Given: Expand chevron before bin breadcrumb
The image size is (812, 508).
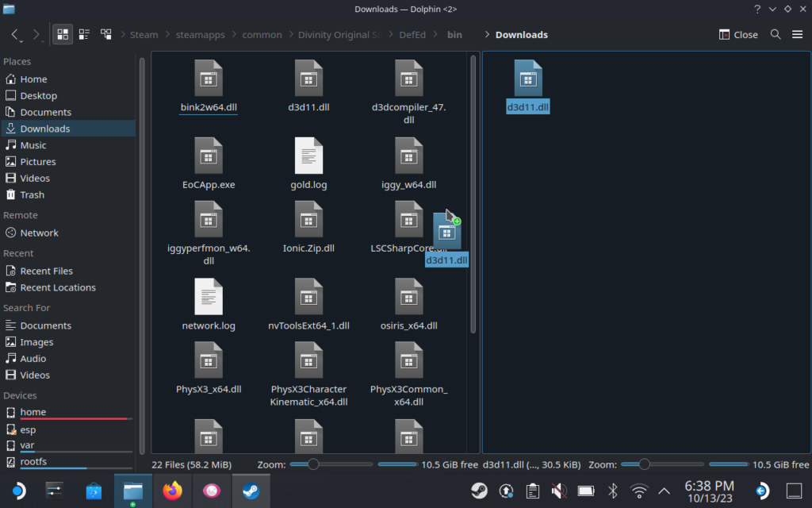Looking at the screenshot, I should (x=435, y=35).
